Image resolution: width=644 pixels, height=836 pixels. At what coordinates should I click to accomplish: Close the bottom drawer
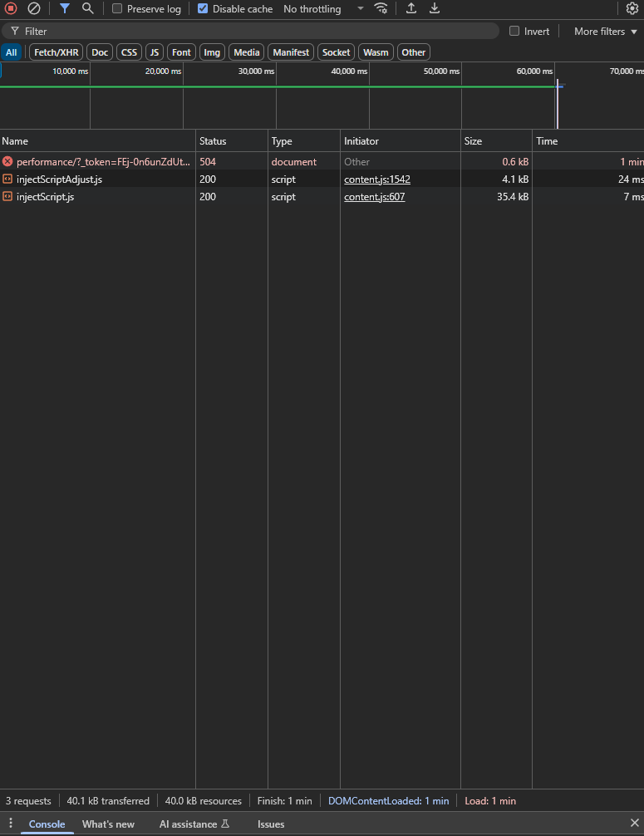634,824
